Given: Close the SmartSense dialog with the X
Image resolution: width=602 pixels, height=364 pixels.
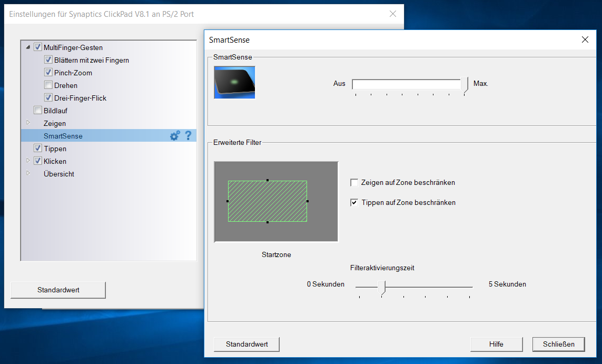Looking at the screenshot, I should point(585,40).
